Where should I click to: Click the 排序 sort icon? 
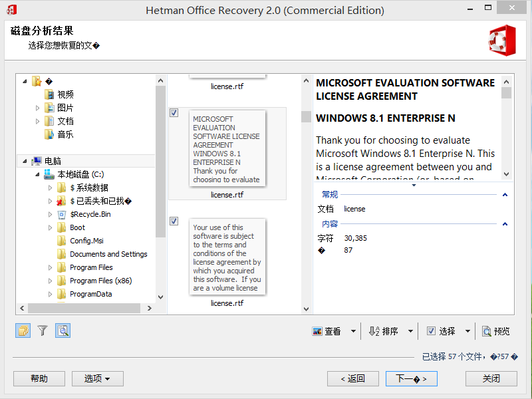[x=374, y=331]
